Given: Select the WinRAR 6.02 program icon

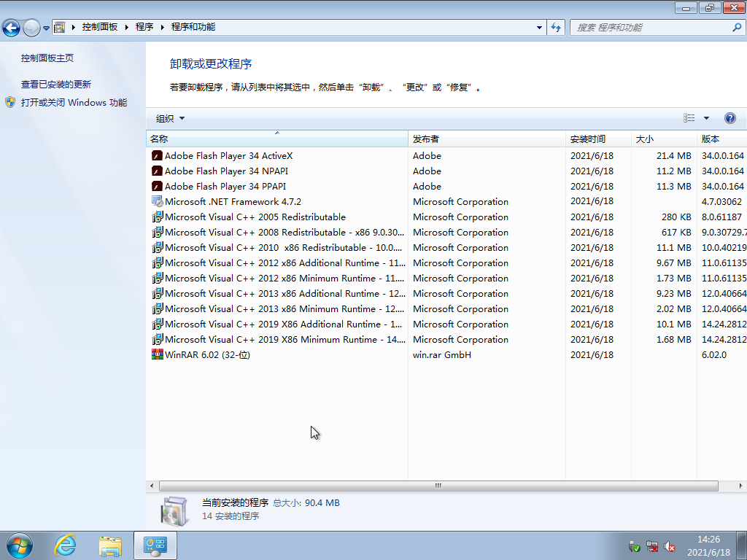Looking at the screenshot, I should point(156,354).
